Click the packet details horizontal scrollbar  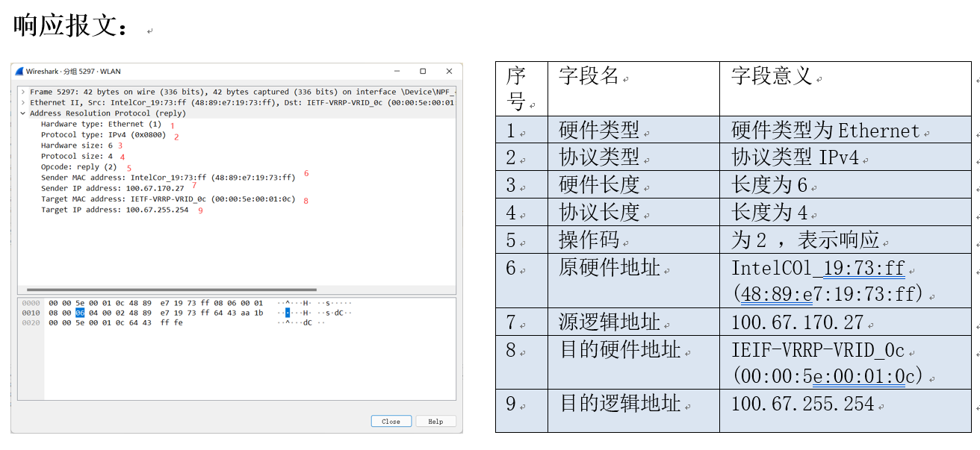[171, 290]
